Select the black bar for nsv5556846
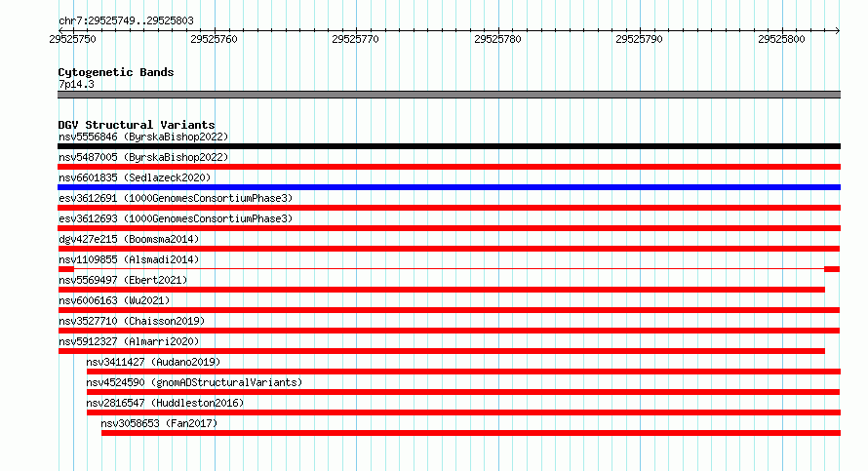 (x=449, y=146)
